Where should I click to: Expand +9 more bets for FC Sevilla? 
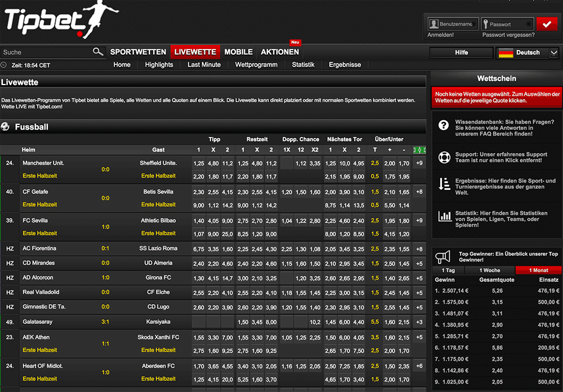[x=419, y=221]
